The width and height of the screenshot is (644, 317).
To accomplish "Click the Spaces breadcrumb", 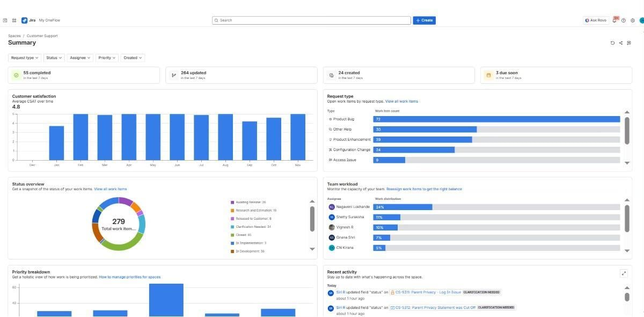I will [x=14, y=36].
